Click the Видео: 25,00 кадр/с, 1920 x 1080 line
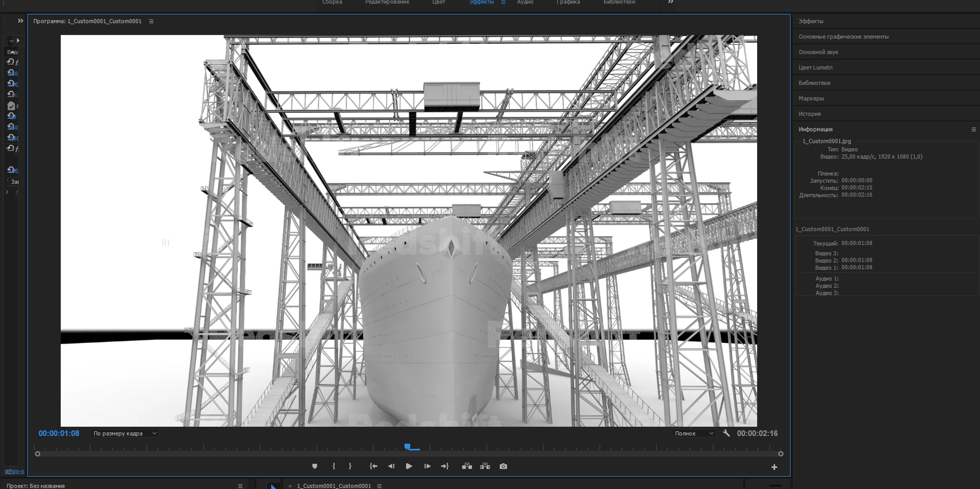Screen dimensions: 980x489 tap(871, 156)
